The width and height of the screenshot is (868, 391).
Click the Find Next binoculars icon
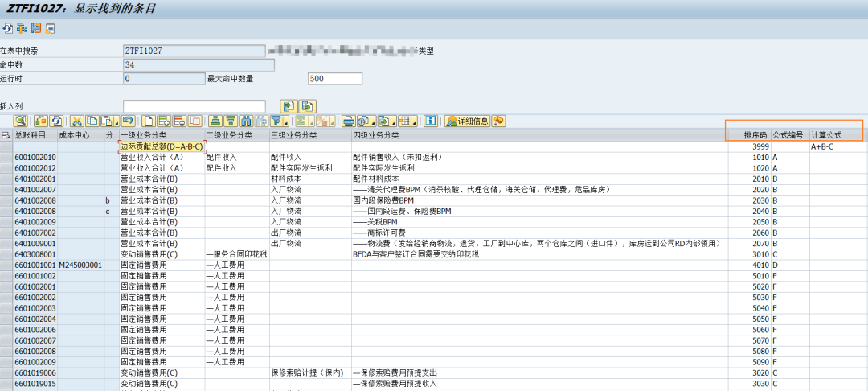(x=262, y=121)
